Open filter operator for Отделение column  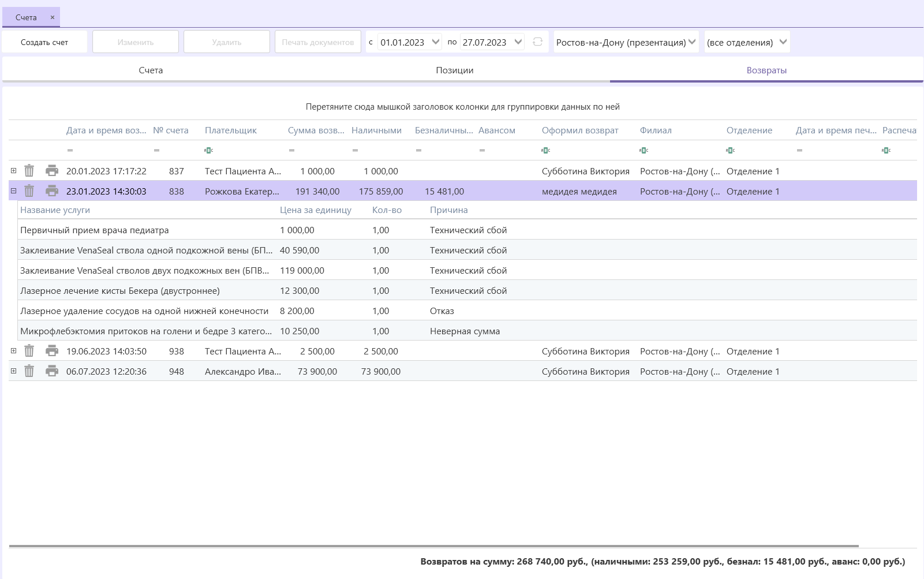tap(730, 150)
